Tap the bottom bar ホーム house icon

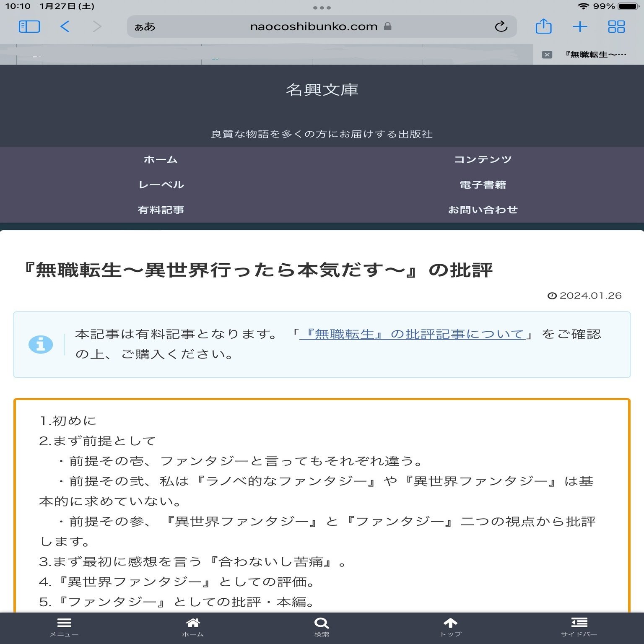click(x=193, y=627)
